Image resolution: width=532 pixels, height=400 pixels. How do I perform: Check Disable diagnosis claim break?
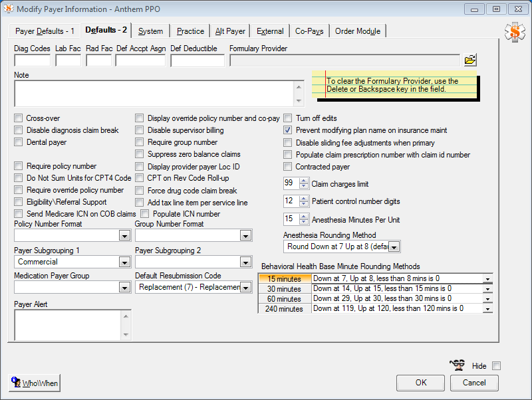click(19, 130)
